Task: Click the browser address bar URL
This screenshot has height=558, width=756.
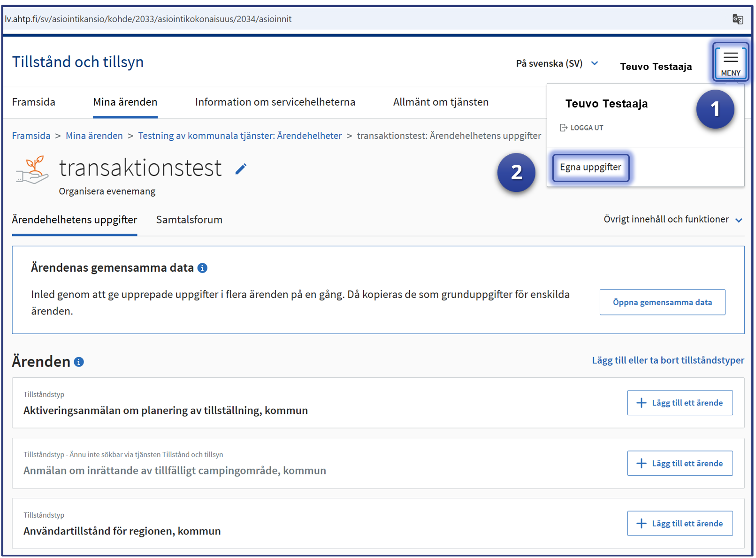Action: [148, 19]
